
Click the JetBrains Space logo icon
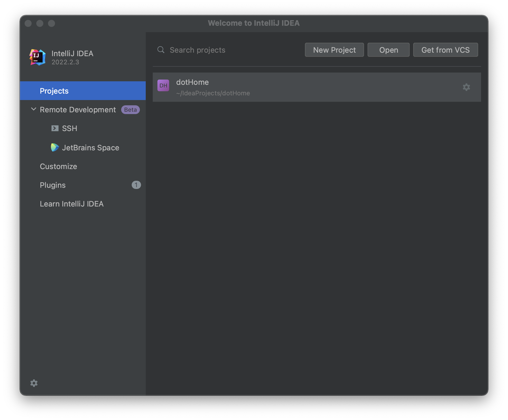(55, 147)
